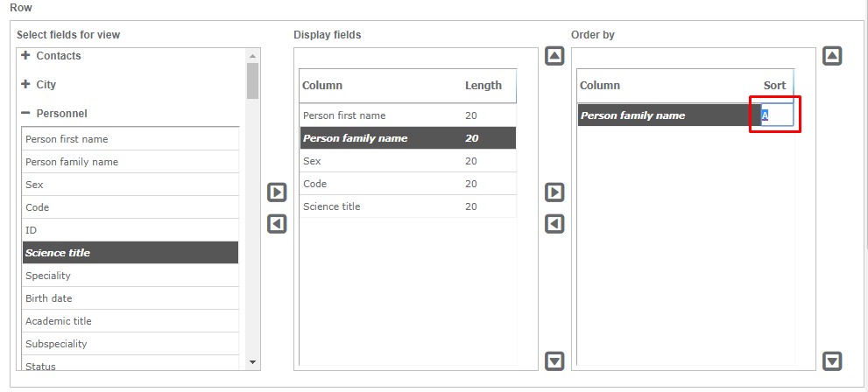The height and width of the screenshot is (392, 868).
Task: Move Order by item up
Action: click(x=833, y=56)
